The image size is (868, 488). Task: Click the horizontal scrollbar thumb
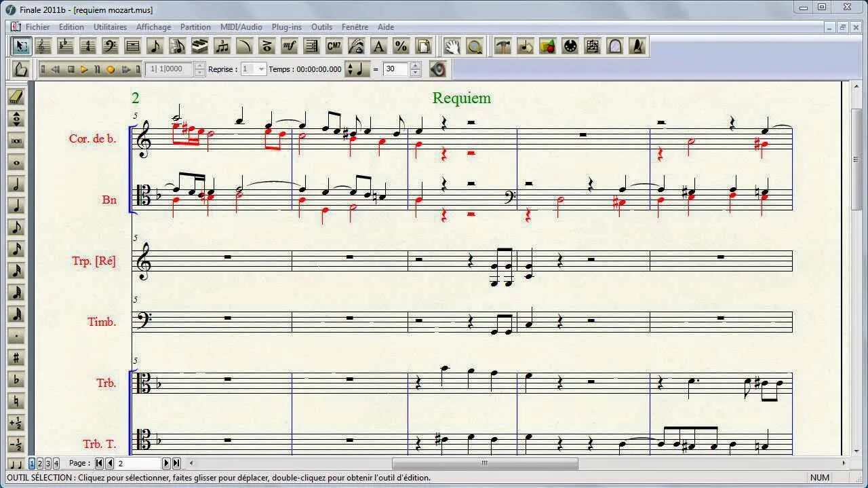(x=485, y=464)
